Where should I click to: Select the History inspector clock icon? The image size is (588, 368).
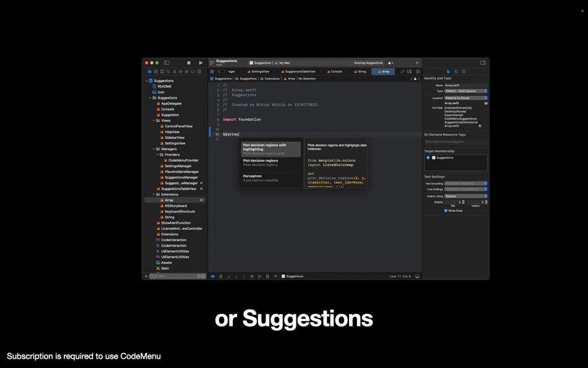tap(456, 71)
